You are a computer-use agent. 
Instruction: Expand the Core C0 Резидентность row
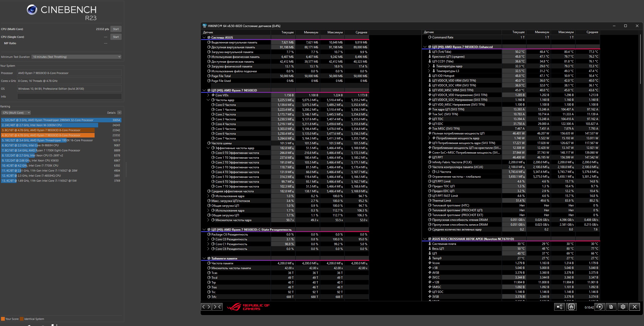point(208,239)
